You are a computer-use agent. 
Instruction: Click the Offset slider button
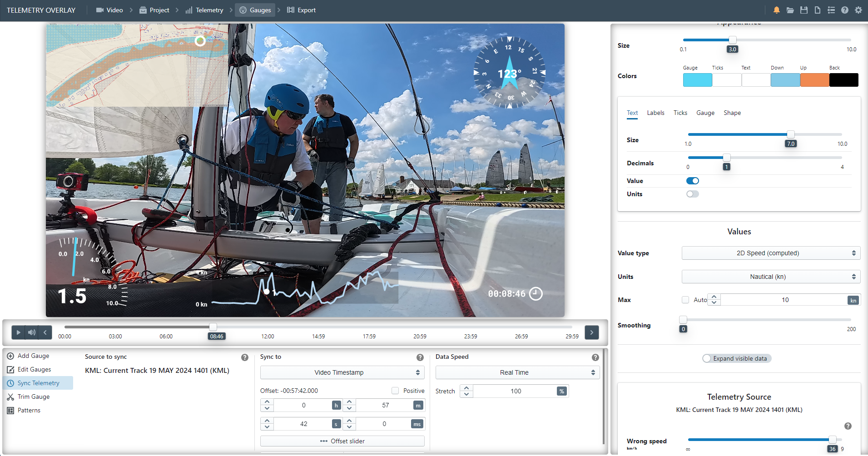(342, 441)
